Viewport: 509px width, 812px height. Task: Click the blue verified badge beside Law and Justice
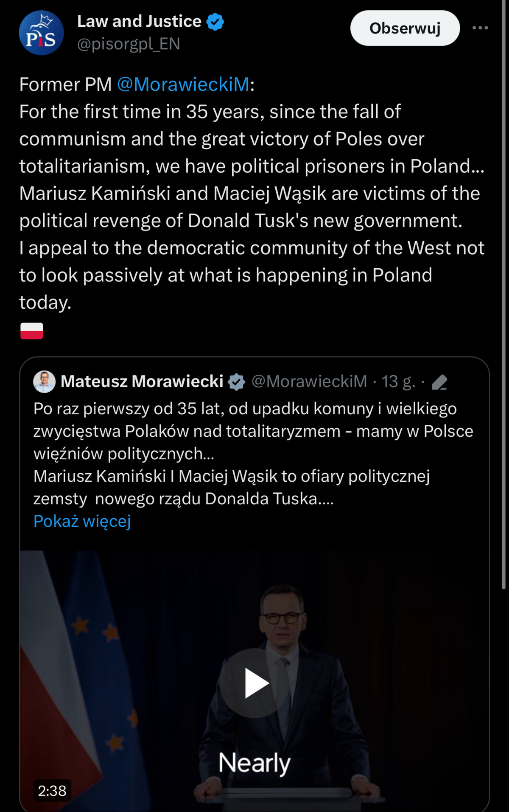(215, 22)
